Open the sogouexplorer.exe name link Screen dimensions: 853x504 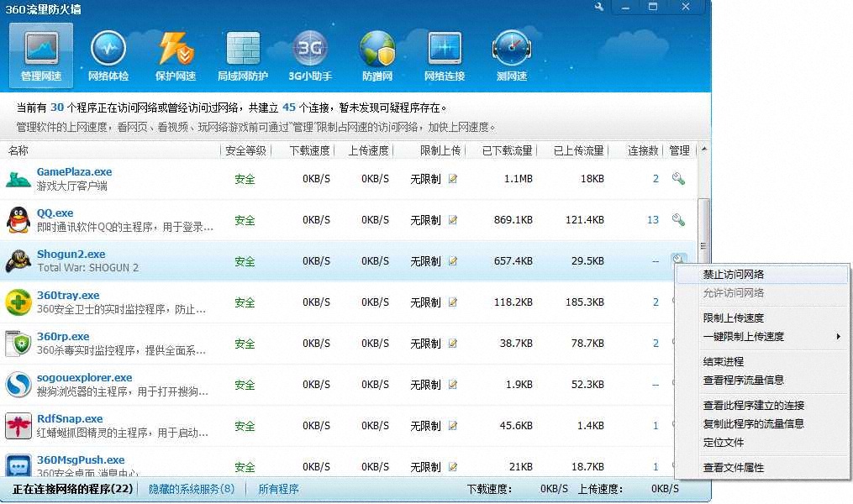pos(84,377)
